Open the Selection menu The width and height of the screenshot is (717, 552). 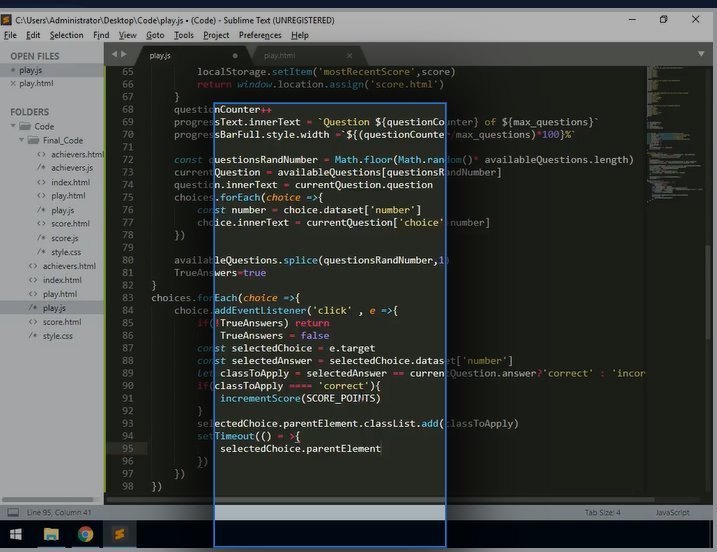[x=67, y=35]
